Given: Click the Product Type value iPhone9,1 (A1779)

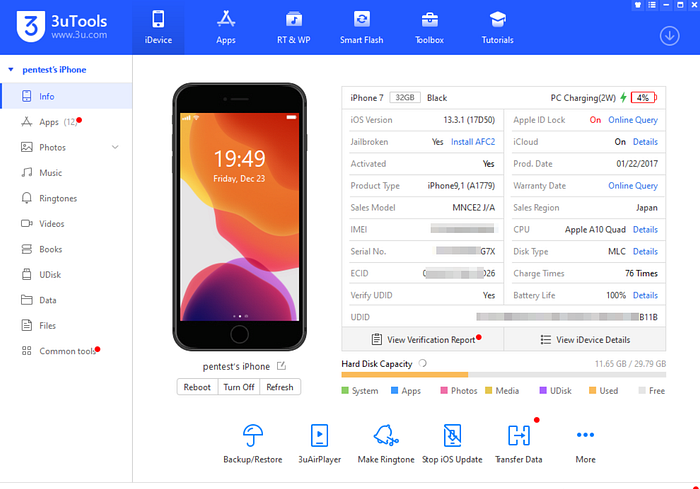Looking at the screenshot, I should [461, 185].
